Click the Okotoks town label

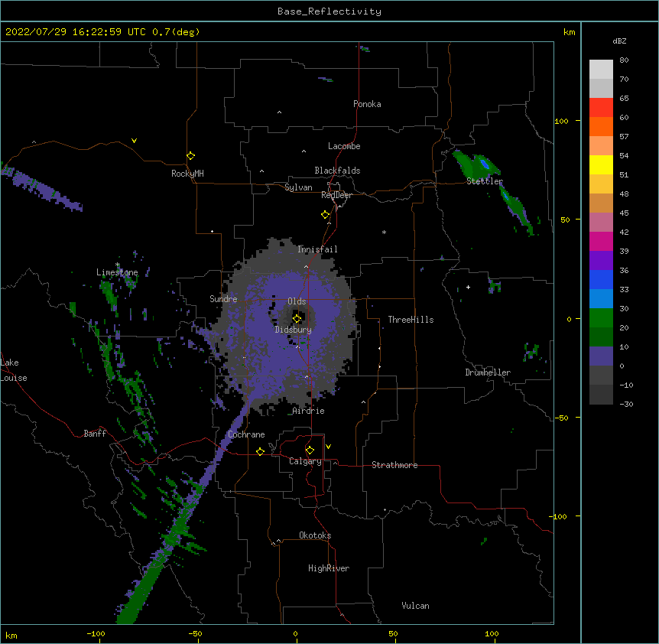[315, 535]
